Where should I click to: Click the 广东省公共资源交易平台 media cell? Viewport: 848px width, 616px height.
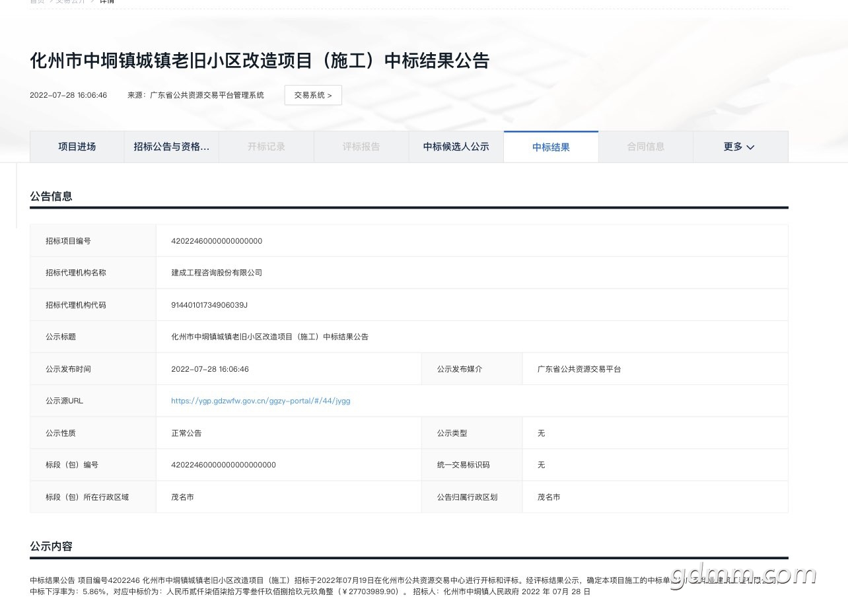pyautogui.click(x=579, y=369)
